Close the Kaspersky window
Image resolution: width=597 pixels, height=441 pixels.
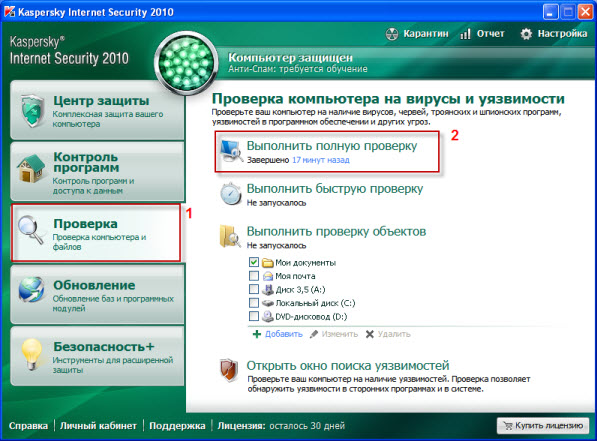coord(585,12)
